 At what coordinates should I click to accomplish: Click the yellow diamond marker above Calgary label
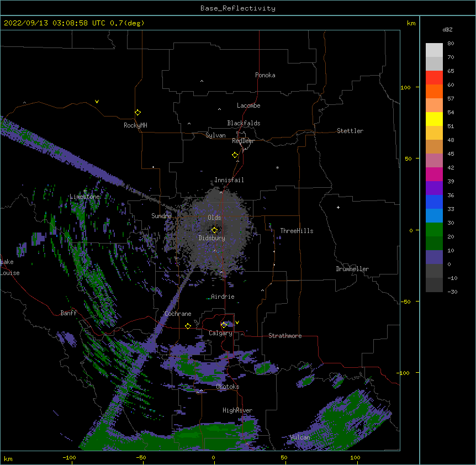(224, 325)
